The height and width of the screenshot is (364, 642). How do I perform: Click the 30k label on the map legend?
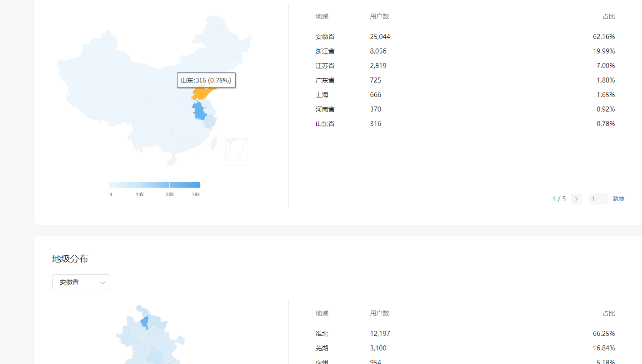[x=196, y=194]
